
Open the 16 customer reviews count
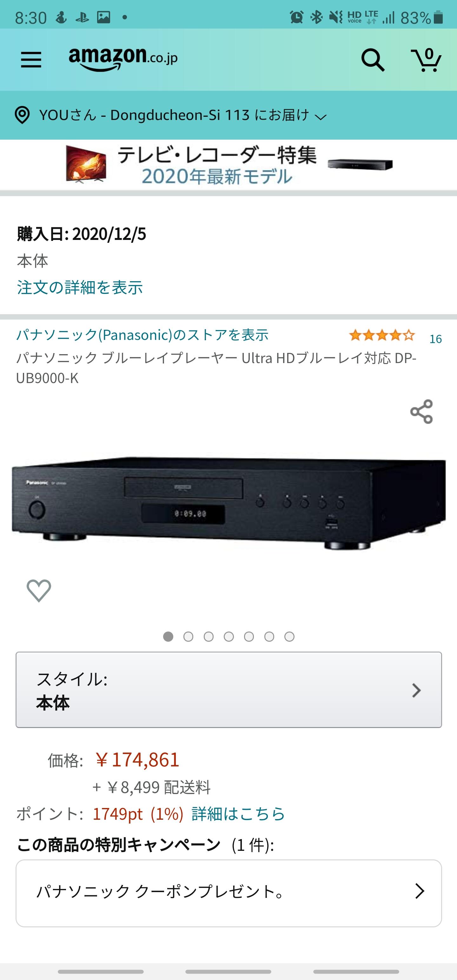click(x=436, y=339)
